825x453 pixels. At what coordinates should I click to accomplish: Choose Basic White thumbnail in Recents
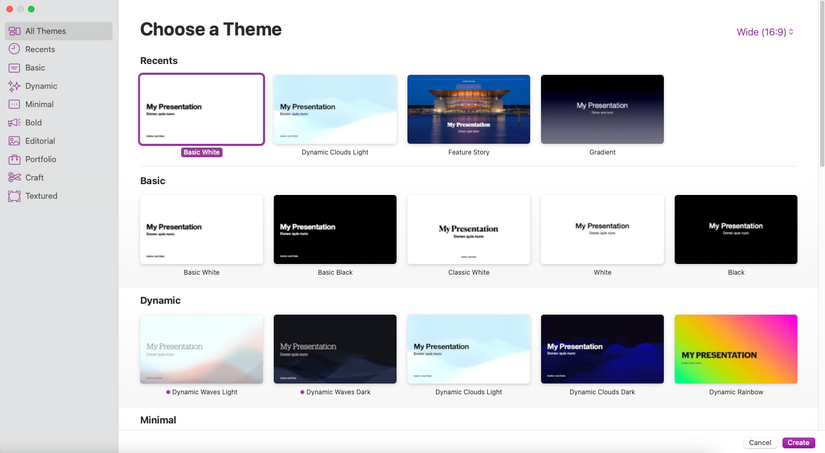(202, 109)
